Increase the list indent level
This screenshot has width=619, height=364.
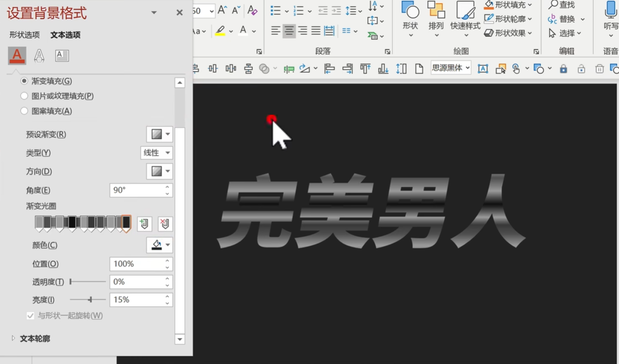[336, 10]
